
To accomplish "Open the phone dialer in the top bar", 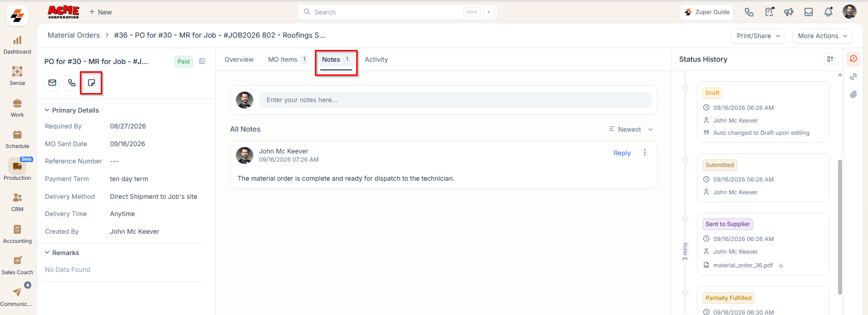I will (749, 12).
